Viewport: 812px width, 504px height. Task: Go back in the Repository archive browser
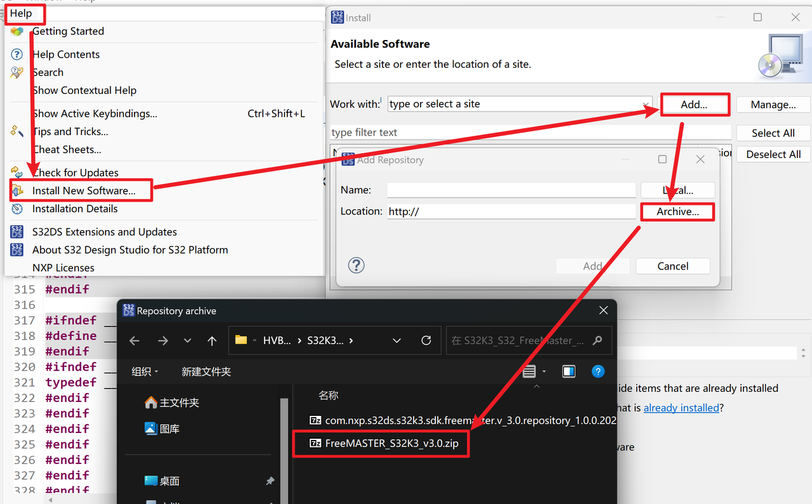tap(134, 341)
